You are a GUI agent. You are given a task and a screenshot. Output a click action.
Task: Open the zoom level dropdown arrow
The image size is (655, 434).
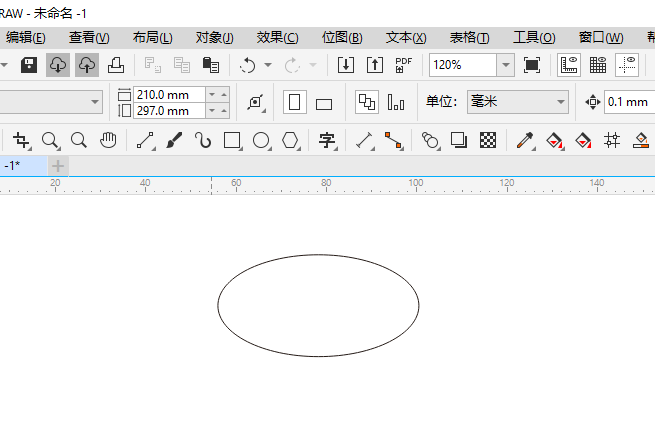(505, 65)
